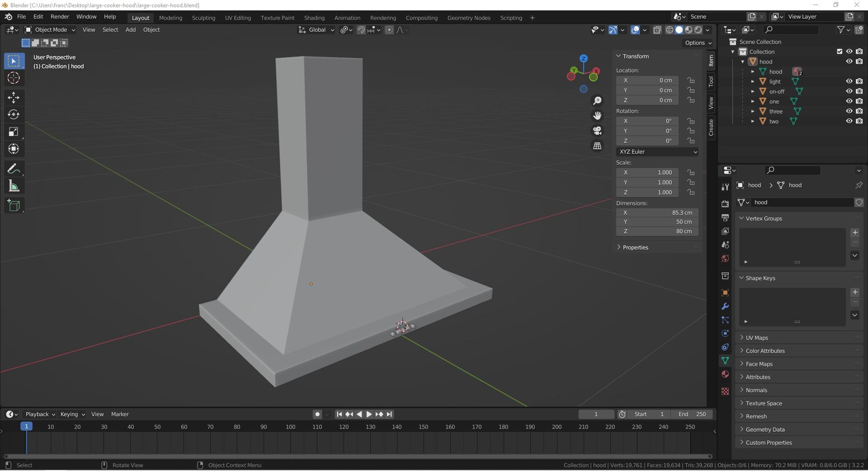Hide the light object in viewport
The image size is (868, 471).
click(849, 81)
